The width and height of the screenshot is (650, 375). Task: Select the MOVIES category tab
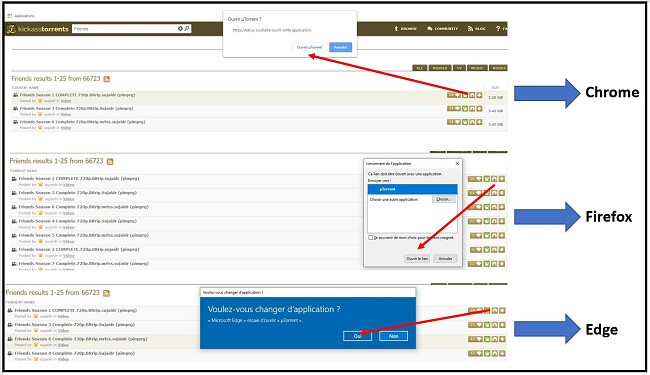tap(440, 68)
